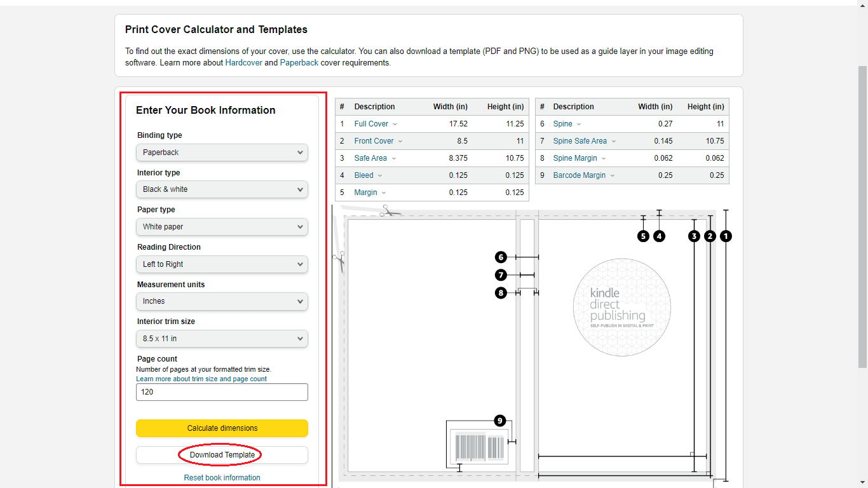This screenshot has width=868, height=488.
Task: Click diagram marker number 3
Action: point(694,236)
